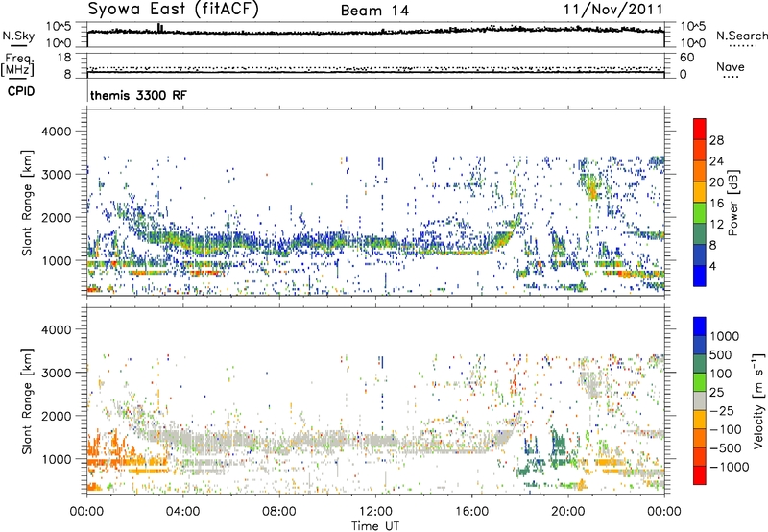Image resolution: width=768 pixels, height=532 pixels.
Task: Click the "3000" range tick in power panel
Action: pos(56,175)
